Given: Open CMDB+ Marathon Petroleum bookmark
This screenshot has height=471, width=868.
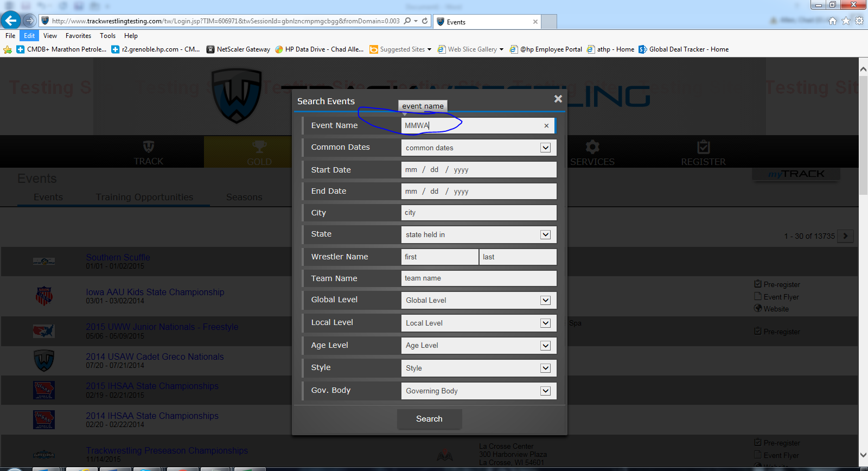Looking at the screenshot, I should [61, 49].
